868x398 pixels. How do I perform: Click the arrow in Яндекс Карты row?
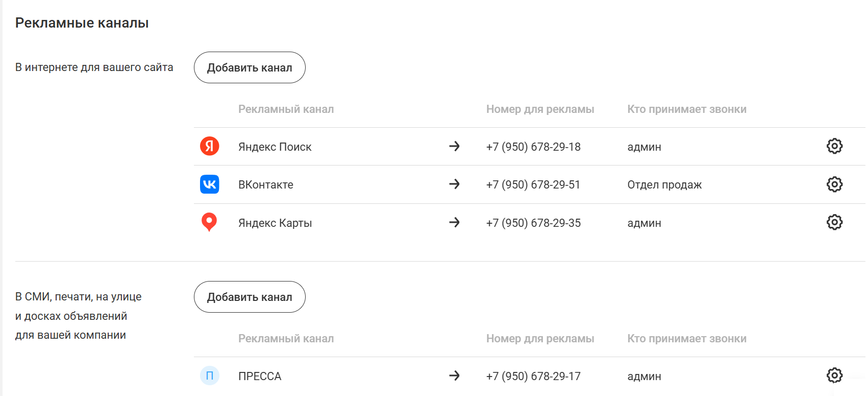pyautogui.click(x=454, y=222)
